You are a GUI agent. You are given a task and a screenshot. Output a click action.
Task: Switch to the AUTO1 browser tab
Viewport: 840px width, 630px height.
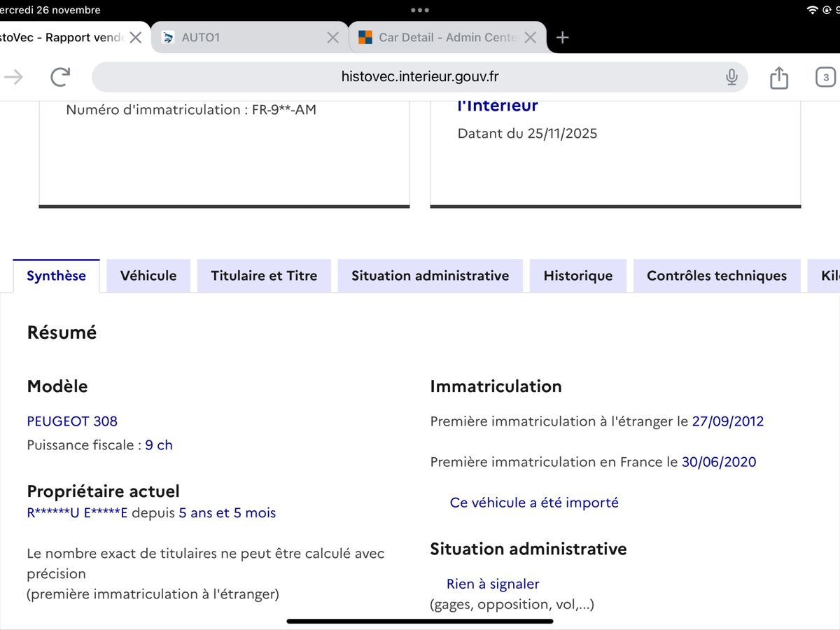click(x=238, y=38)
